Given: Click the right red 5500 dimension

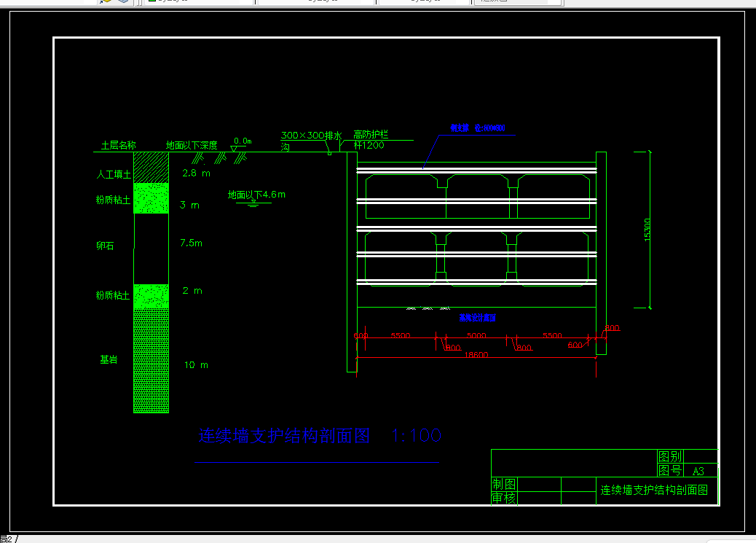Looking at the screenshot, I should tap(553, 335).
